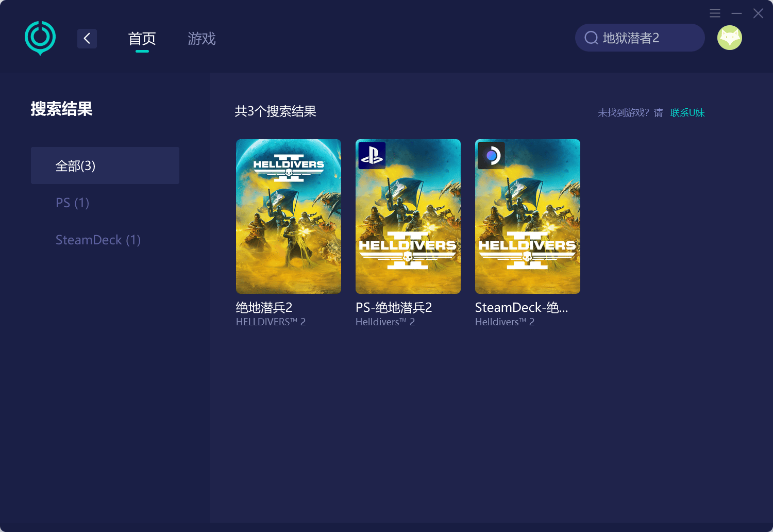Click the teal app logo icon
Image resolution: width=773 pixels, height=532 pixels.
coord(40,38)
